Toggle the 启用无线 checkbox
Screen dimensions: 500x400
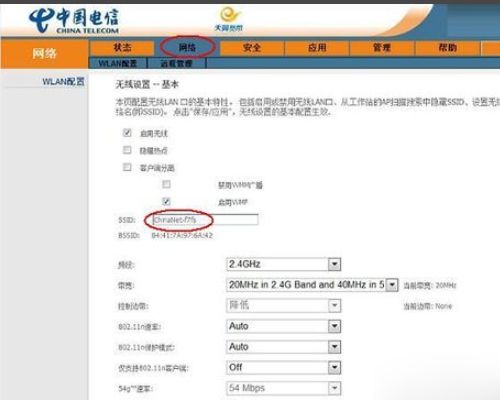pos(127,133)
